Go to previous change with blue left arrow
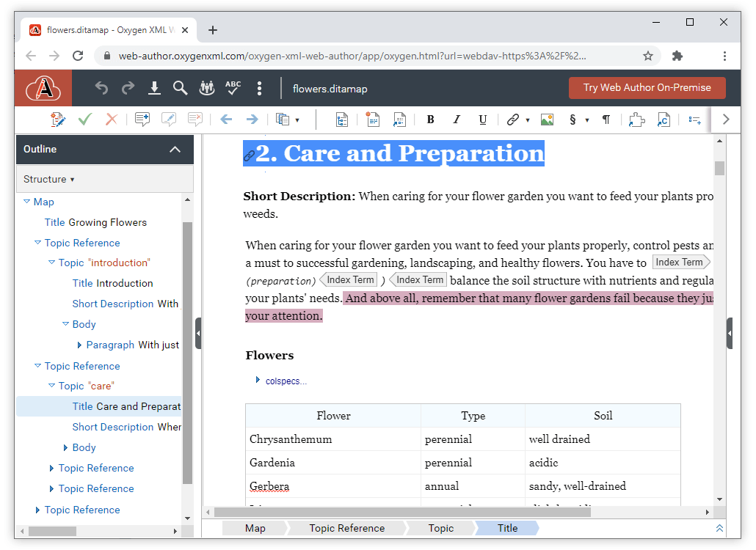 click(226, 120)
